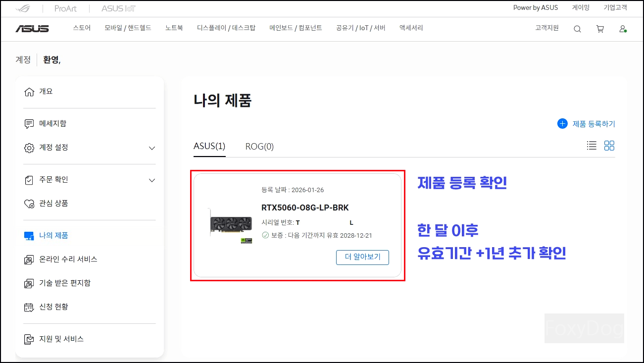644x363 pixels.
Task: Switch to grid view icon
Action: click(x=609, y=146)
